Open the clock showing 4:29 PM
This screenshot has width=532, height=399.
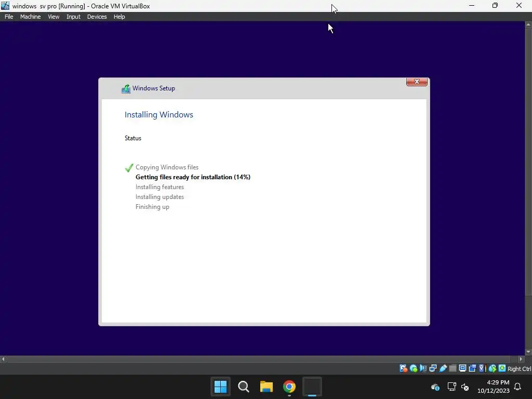point(494,387)
